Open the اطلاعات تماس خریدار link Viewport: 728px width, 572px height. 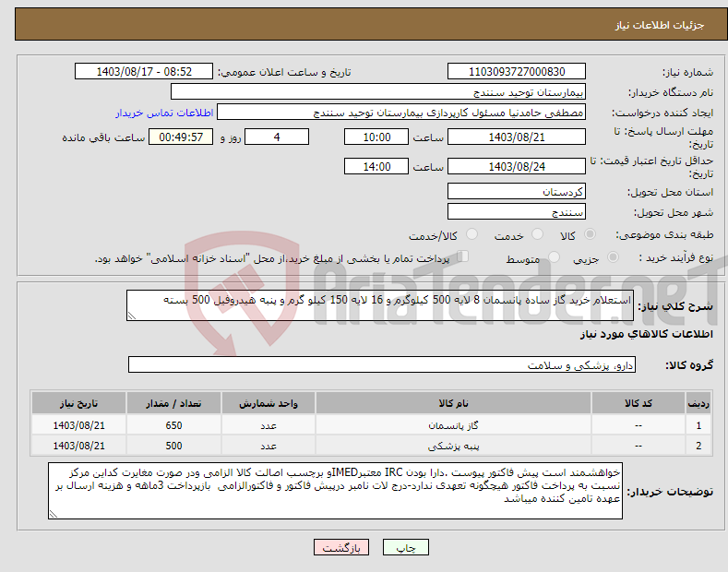164,113
